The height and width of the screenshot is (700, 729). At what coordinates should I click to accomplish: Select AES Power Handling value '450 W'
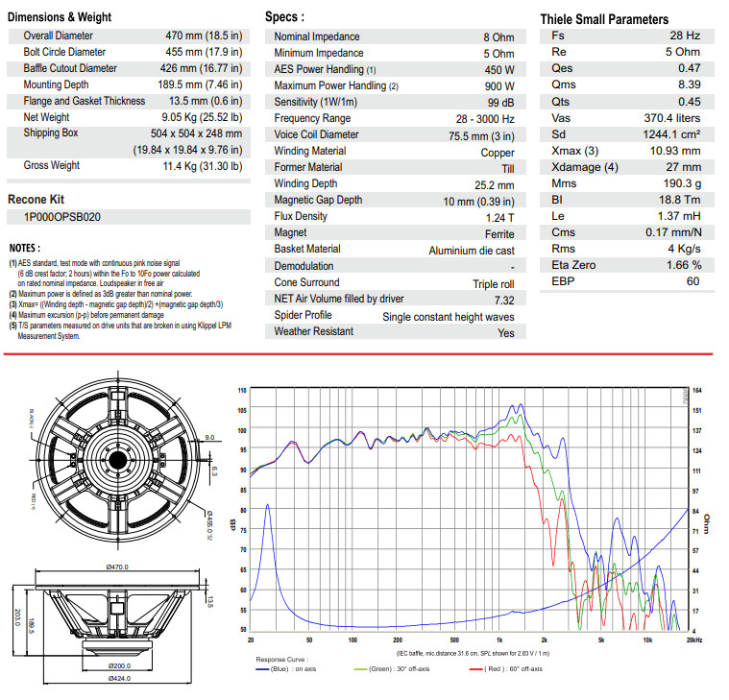499,70
